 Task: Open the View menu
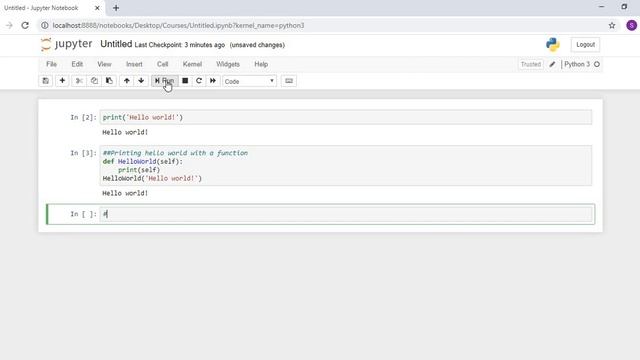(104, 64)
